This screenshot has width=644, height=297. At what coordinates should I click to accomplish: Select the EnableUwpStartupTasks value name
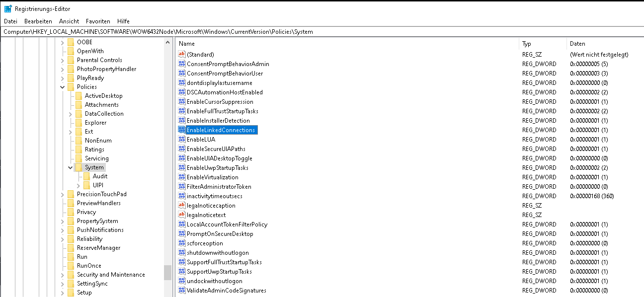click(217, 167)
